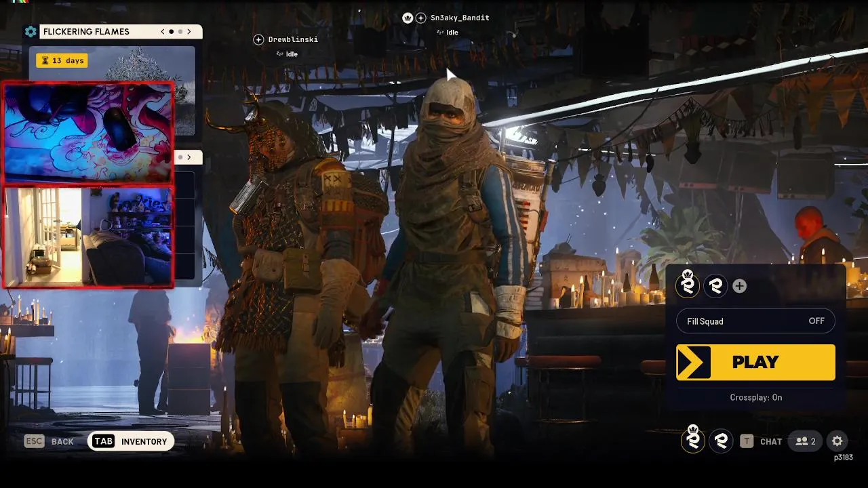
Task: Click the T key chat hint
Action: tap(747, 441)
